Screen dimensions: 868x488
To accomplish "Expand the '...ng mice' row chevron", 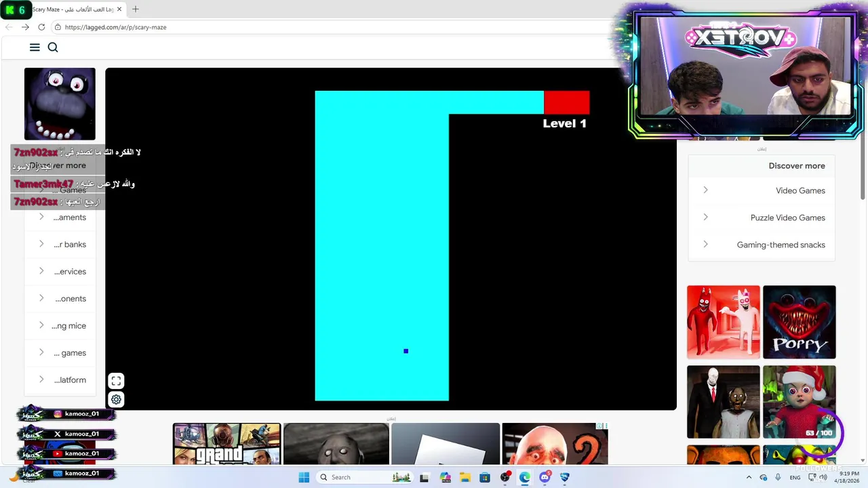I will 41,325.
